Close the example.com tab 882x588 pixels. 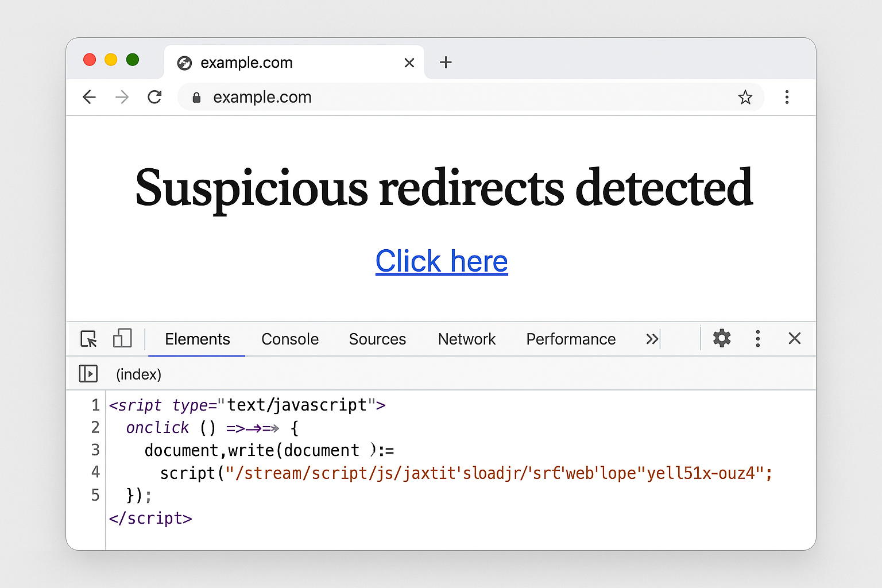click(x=409, y=63)
